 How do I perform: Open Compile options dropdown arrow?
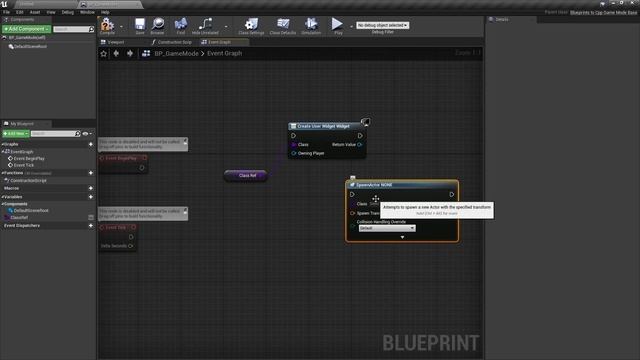click(121, 27)
